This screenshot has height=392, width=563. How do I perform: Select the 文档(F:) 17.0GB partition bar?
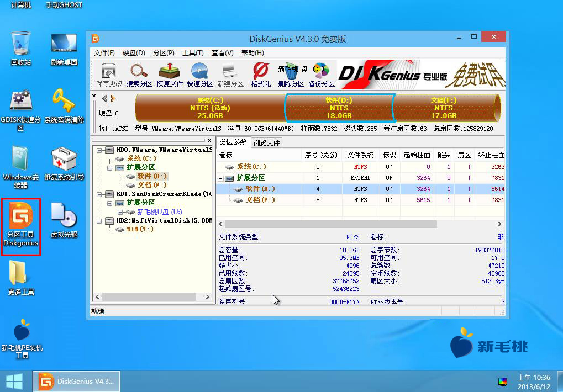(x=444, y=108)
